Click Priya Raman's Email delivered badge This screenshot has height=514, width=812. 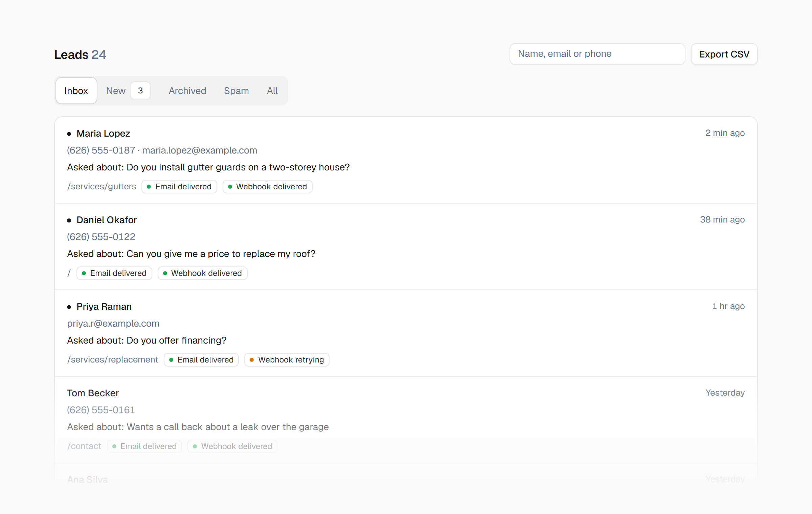coord(201,360)
